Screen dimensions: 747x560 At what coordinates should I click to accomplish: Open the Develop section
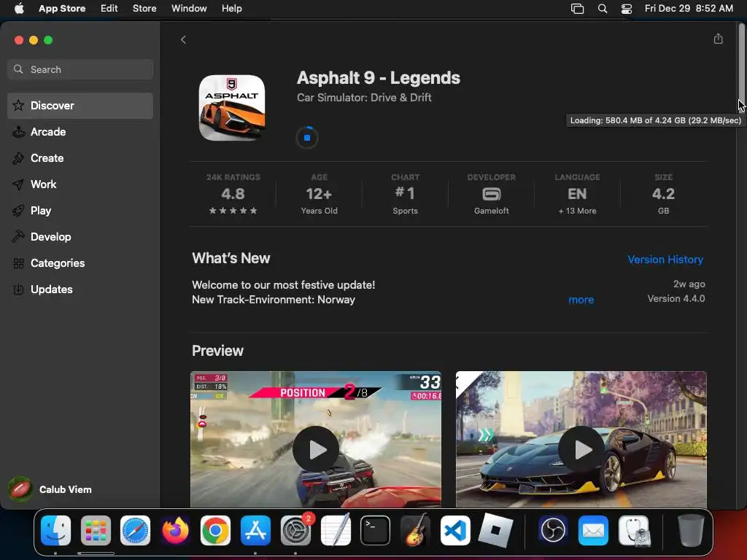80,237
